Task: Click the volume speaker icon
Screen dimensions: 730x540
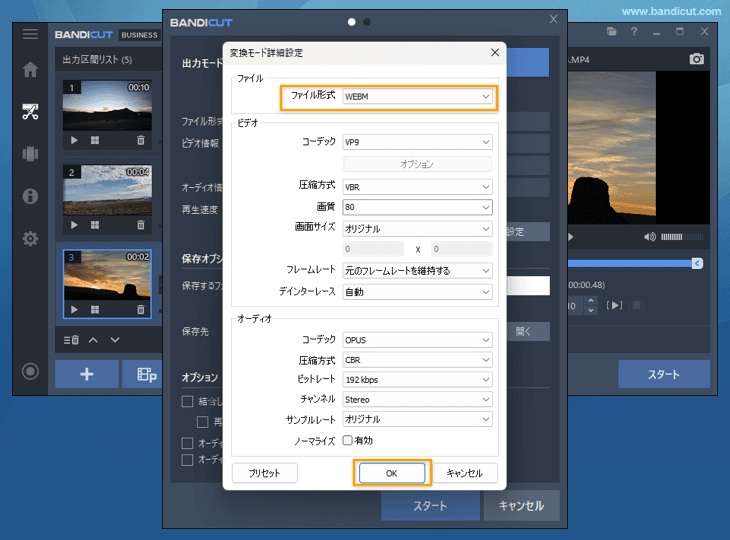Action: point(649,237)
